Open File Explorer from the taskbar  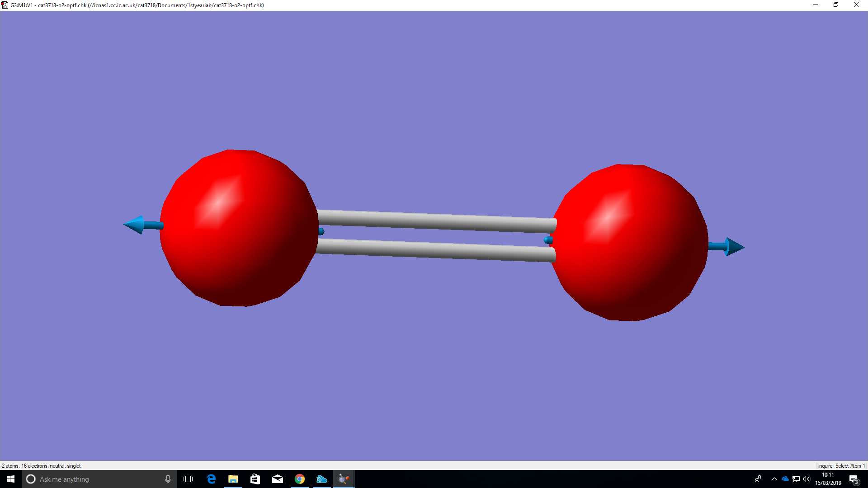tap(233, 479)
